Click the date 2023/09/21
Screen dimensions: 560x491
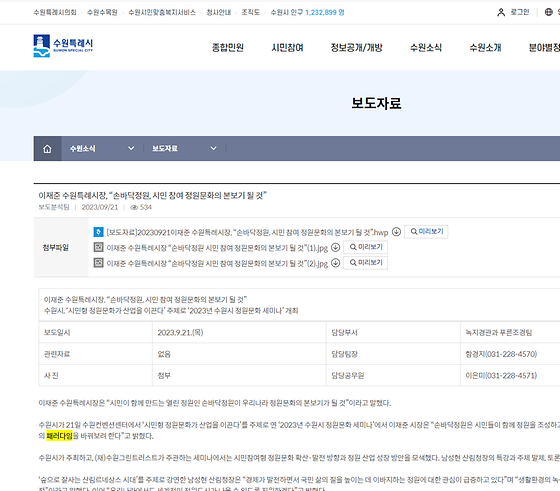[100, 207]
